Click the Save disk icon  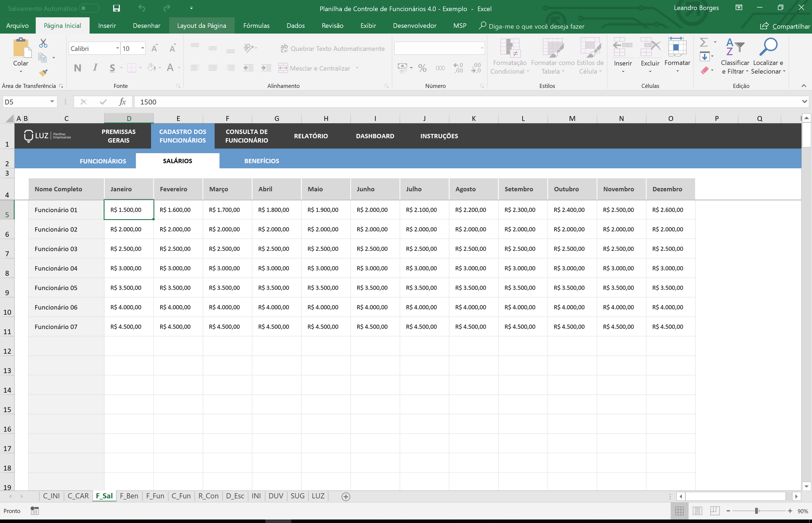point(116,8)
